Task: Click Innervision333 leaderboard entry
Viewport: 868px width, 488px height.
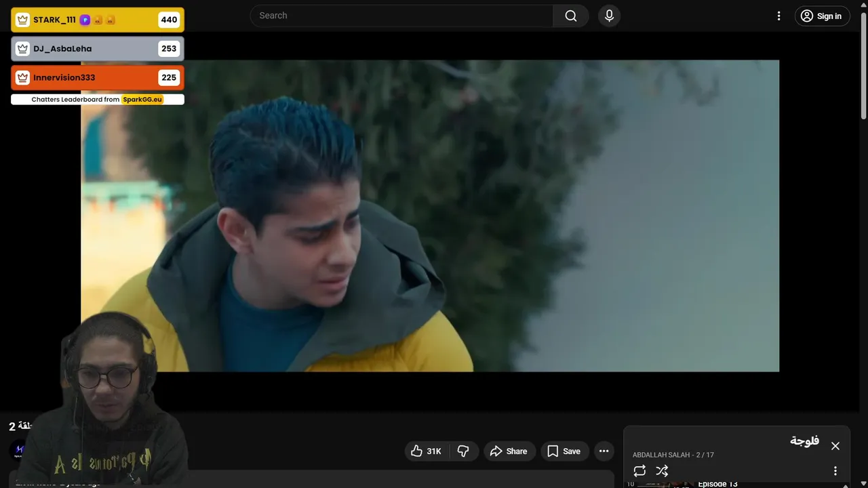Action: coord(98,77)
